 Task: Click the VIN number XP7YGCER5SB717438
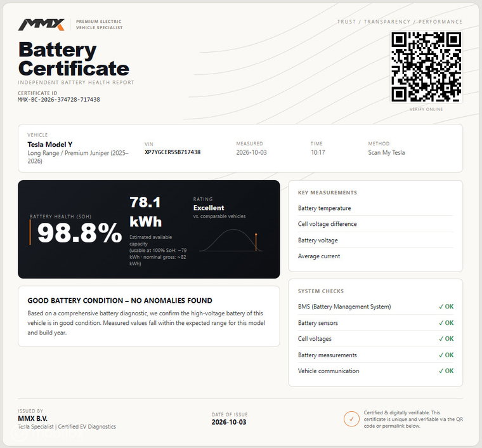tap(173, 152)
